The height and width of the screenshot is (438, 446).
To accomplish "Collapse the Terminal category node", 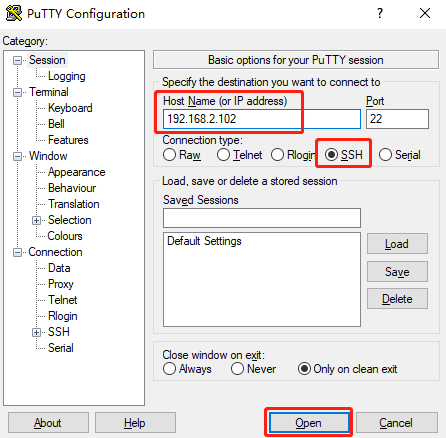I will (x=17, y=92).
